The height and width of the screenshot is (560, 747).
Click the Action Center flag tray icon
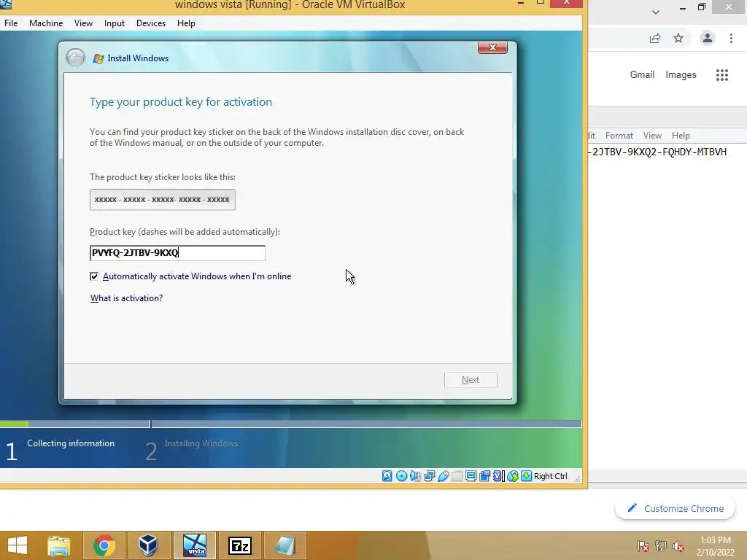click(643, 545)
